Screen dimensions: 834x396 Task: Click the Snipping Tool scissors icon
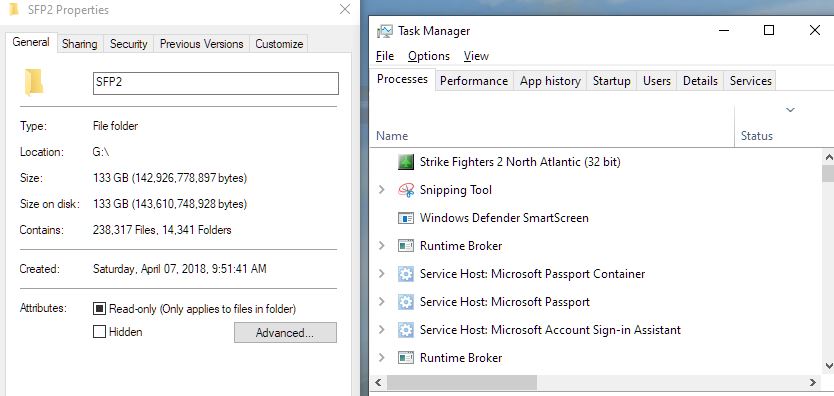click(406, 190)
